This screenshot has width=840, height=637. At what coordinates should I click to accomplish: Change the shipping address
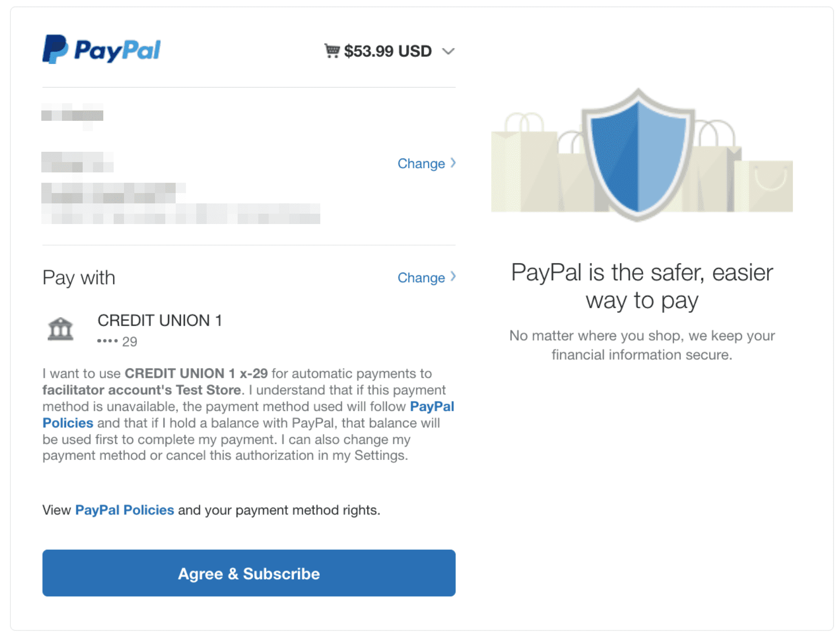coord(421,164)
